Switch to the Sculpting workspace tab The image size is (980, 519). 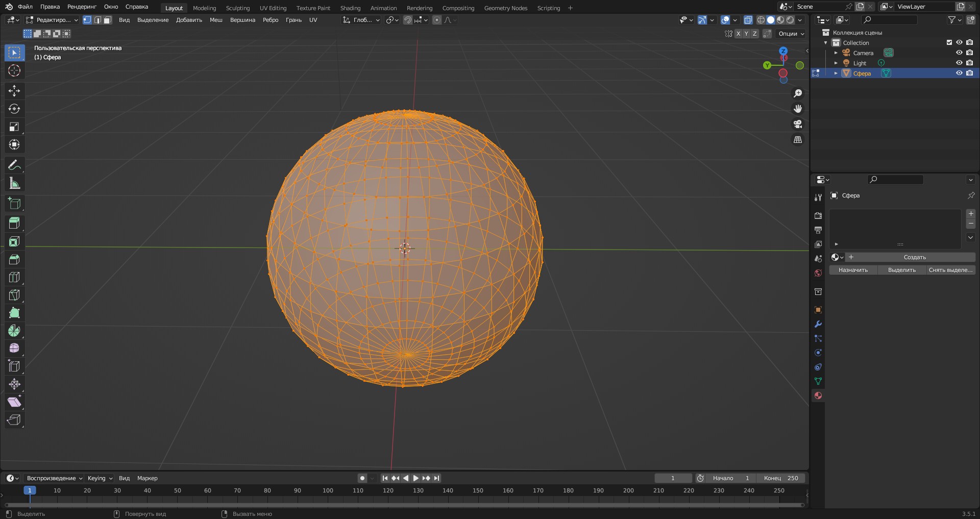click(x=238, y=8)
